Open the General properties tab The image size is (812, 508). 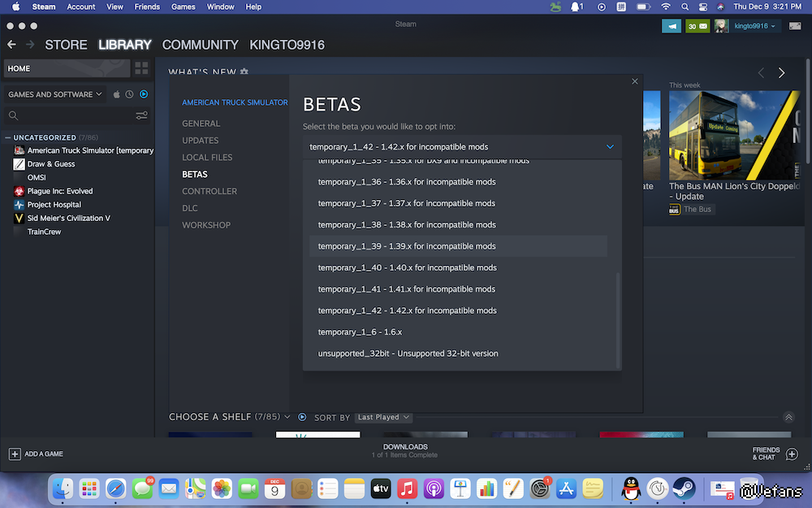click(x=201, y=124)
